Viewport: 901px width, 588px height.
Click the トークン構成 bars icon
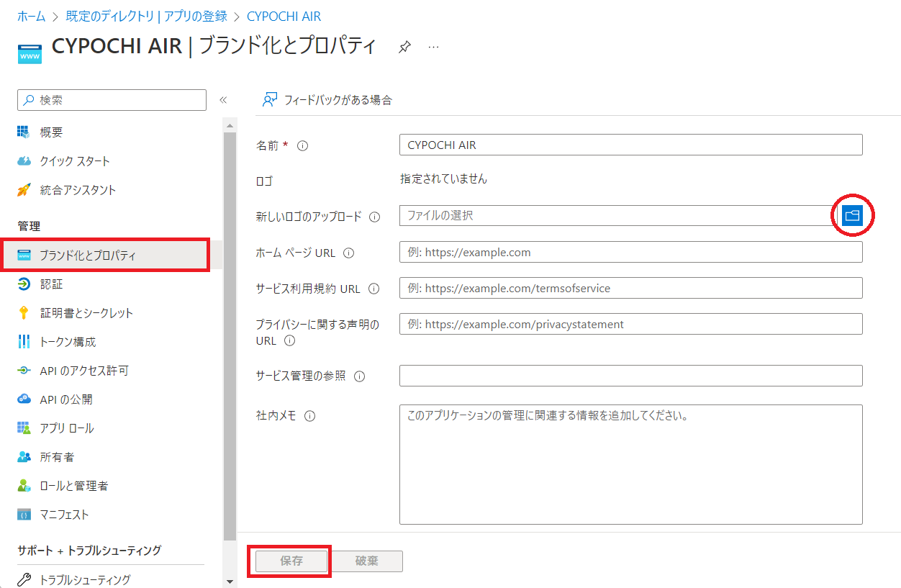(x=24, y=342)
